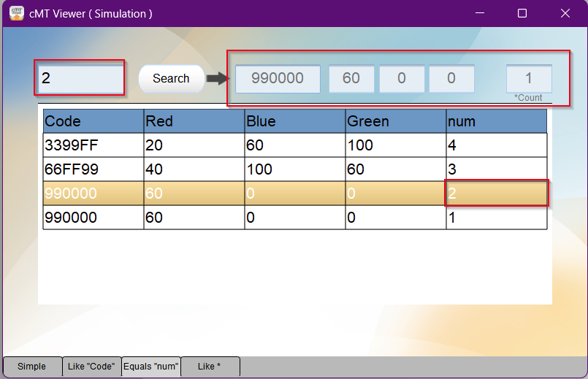Click the 990000 code result field
The width and height of the screenshot is (588, 379).
(x=278, y=79)
